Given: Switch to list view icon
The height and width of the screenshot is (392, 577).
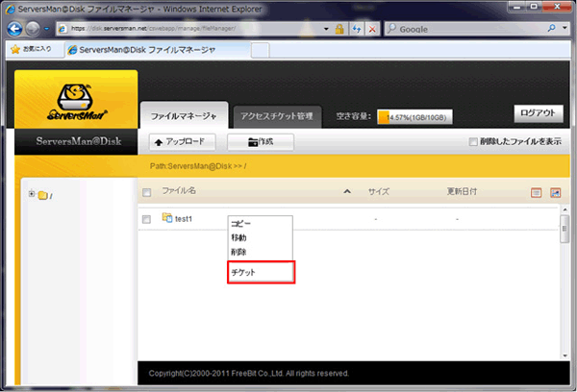Looking at the screenshot, I should coord(537,192).
